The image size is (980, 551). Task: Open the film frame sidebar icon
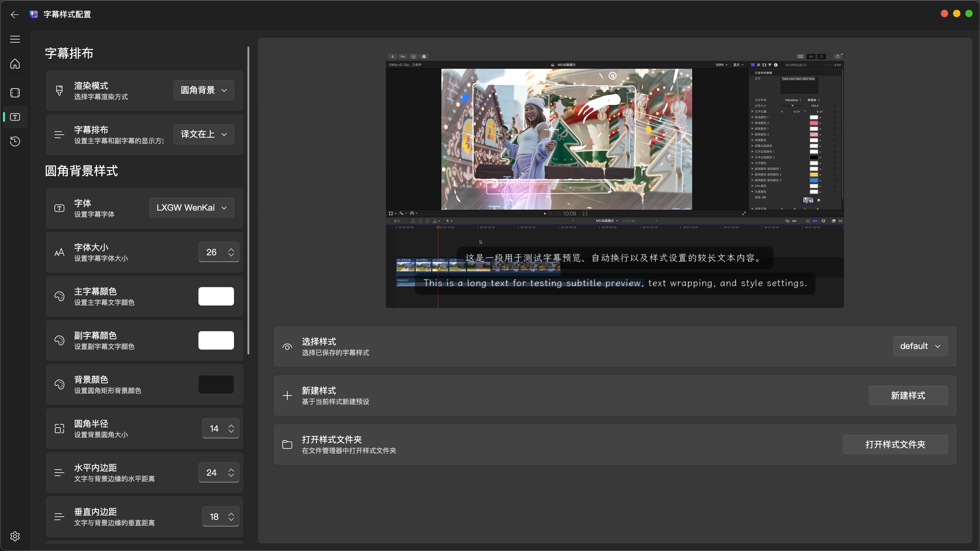point(15,93)
